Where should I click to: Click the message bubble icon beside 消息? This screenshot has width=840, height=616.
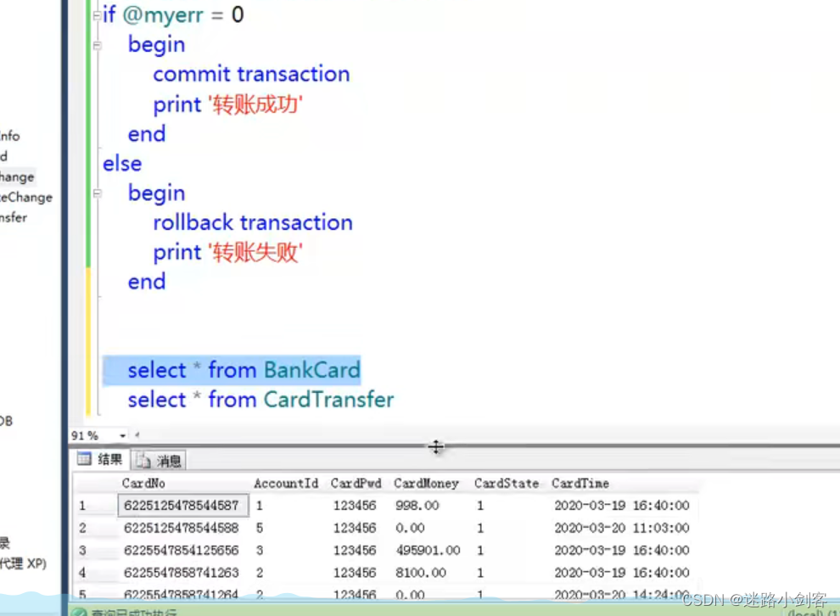[x=143, y=459]
